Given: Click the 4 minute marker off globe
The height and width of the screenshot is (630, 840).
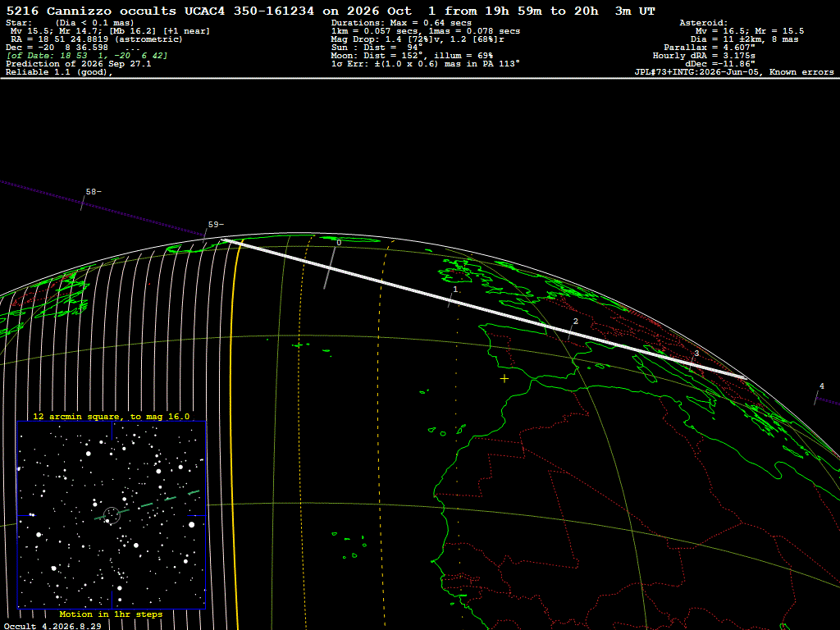Looking at the screenshot, I should click(822, 386).
